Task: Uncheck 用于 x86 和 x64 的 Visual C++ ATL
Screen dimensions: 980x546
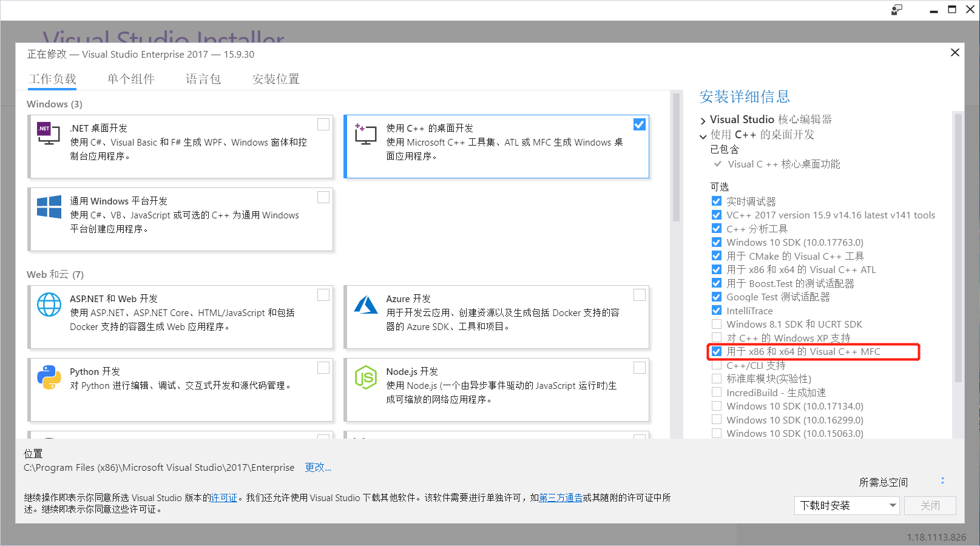Action: point(717,269)
